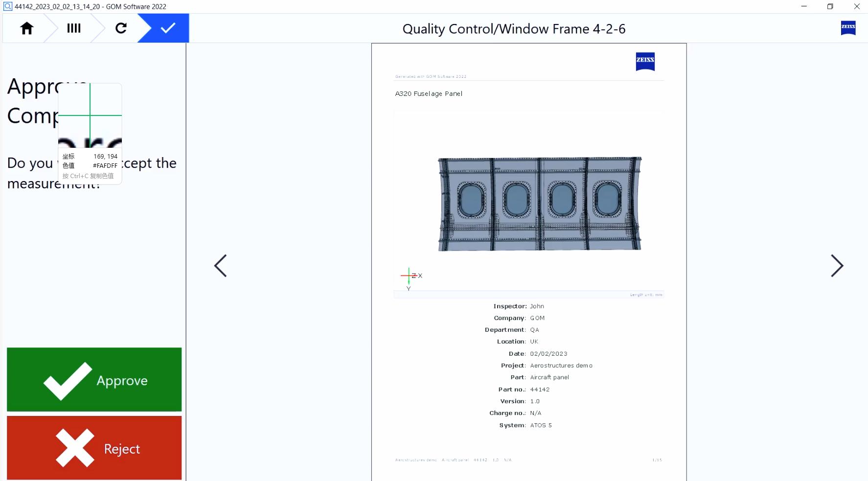This screenshot has height=481, width=868.
Task: Click the 'Quality Control/Window Frame 4-2-6' heading
Action: (x=514, y=29)
